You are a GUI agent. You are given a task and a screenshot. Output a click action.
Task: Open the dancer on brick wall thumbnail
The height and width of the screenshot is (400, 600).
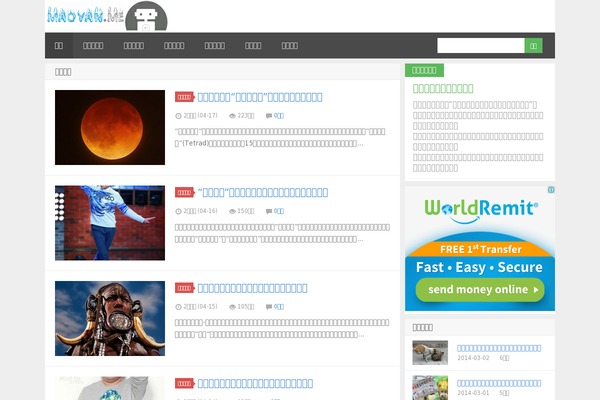(x=110, y=223)
